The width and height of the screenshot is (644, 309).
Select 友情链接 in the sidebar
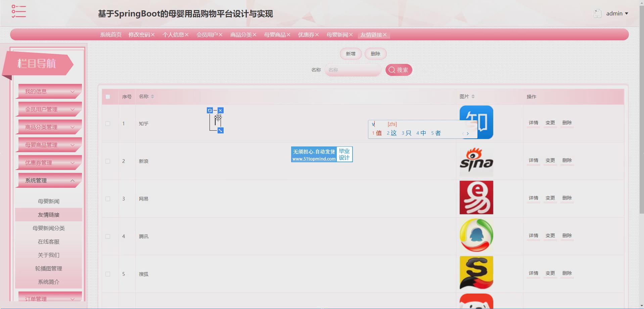pos(49,215)
